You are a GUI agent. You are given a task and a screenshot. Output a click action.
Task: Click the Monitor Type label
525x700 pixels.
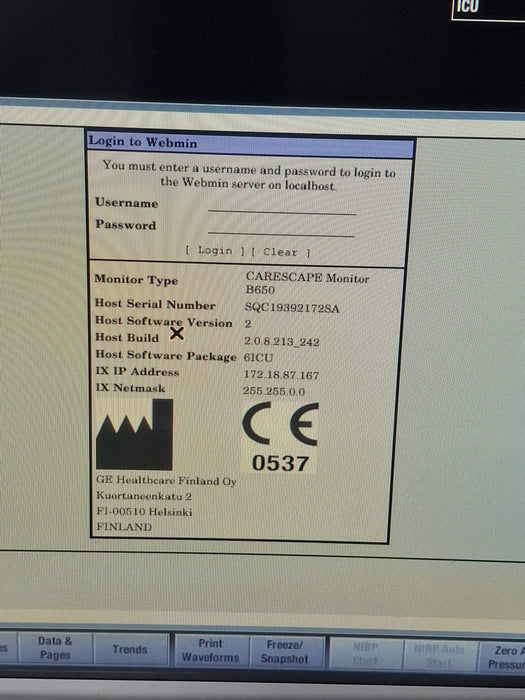[x=136, y=279]
